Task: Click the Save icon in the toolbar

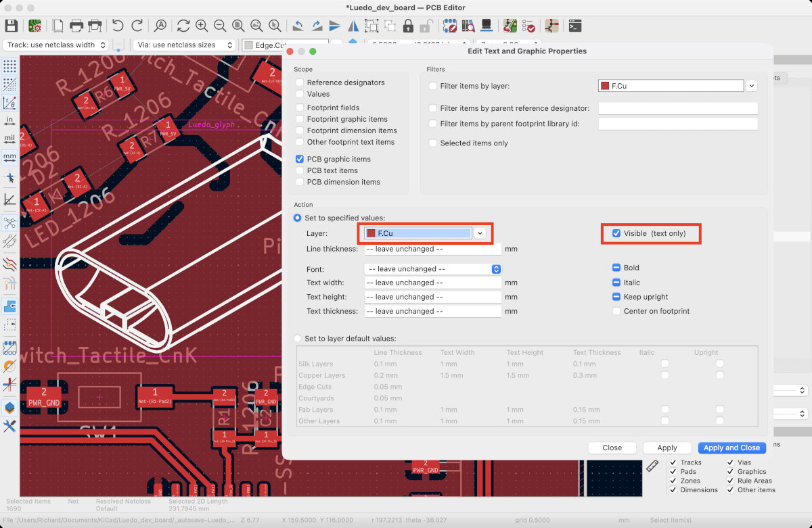Action: (x=11, y=26)
